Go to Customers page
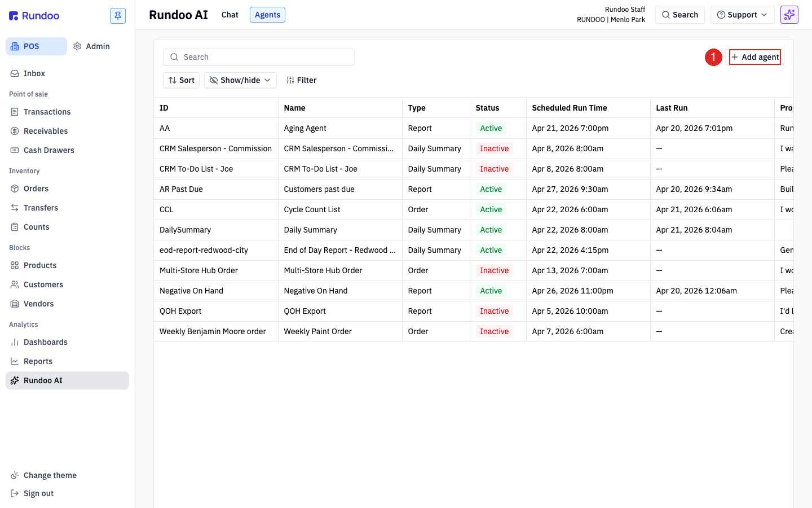The width and height of the screenshot is (812, 508). click(x=68, y=284)
